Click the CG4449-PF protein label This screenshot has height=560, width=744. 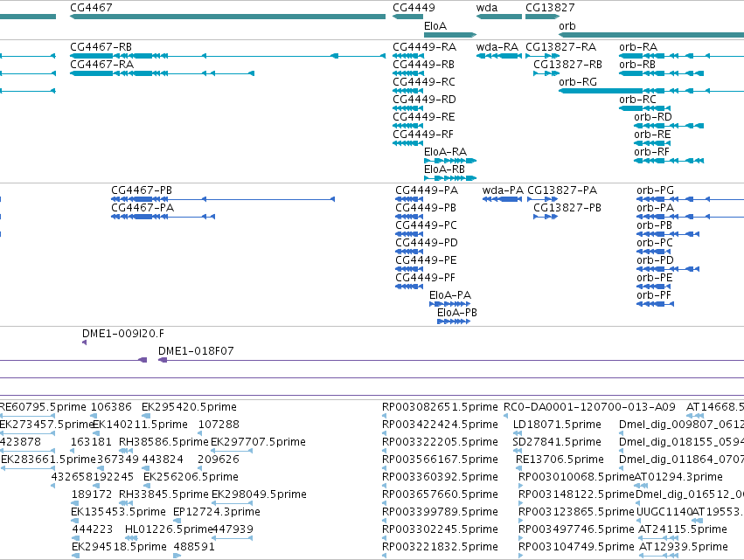[x=426, y=278]
